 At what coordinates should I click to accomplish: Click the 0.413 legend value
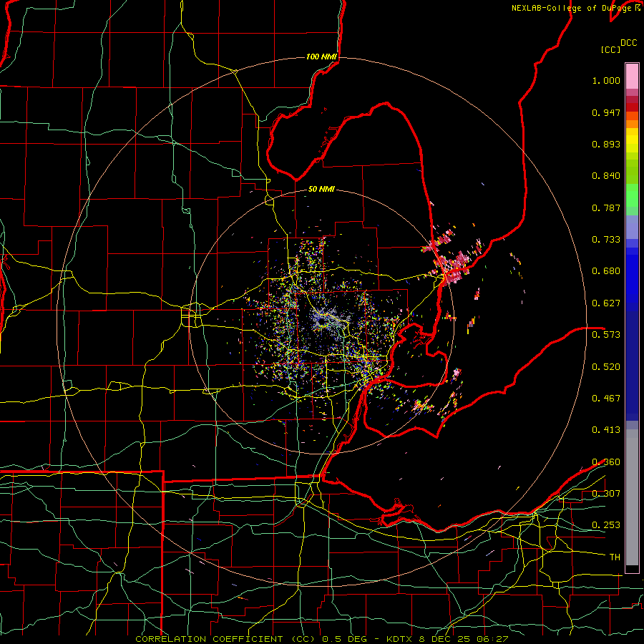pyautogui.click(x=606, y=430)
